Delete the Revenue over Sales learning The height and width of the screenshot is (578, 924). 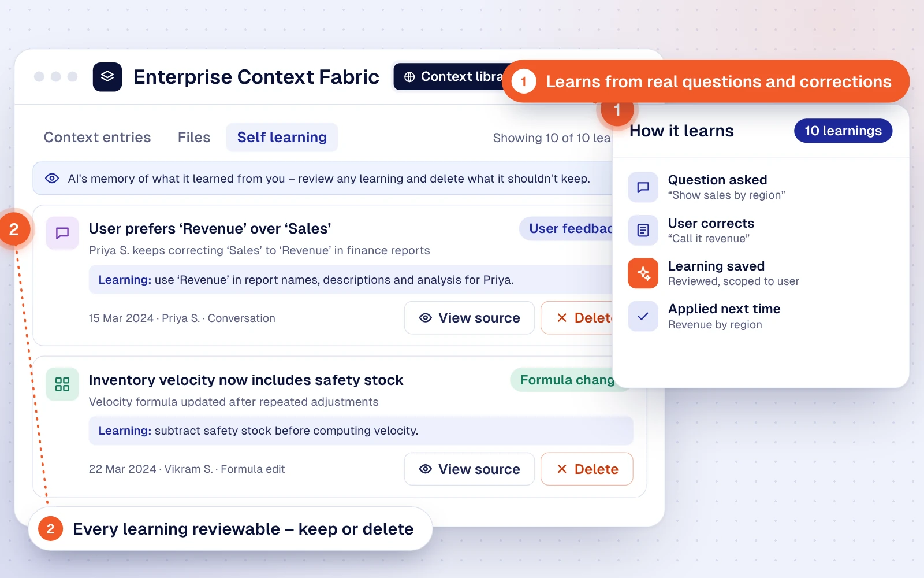click(577, 318)
